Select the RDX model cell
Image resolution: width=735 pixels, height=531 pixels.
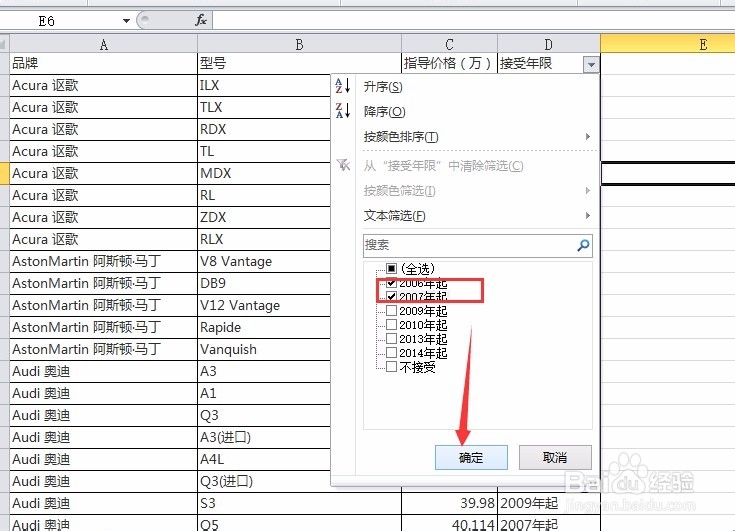point(264,129)
